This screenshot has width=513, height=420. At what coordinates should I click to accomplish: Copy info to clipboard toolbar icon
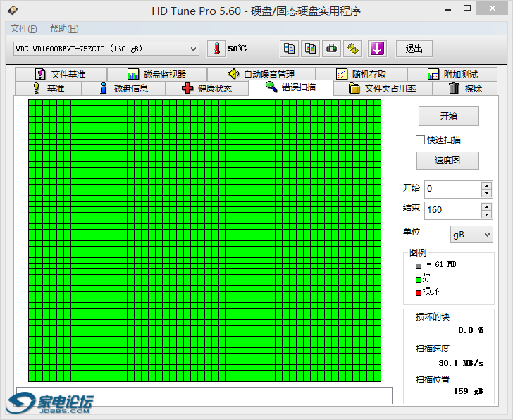click(289, 49)
